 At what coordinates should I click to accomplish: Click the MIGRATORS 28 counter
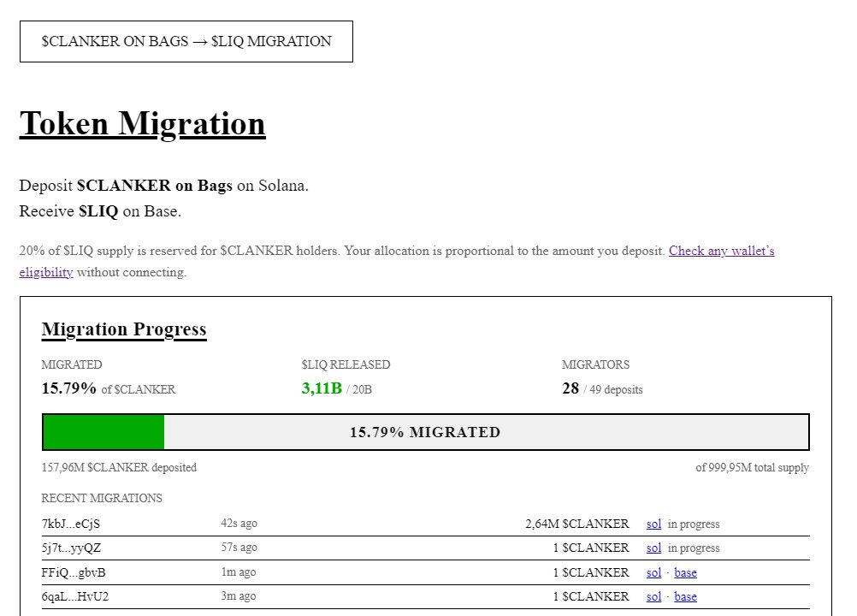click(570, 388)
